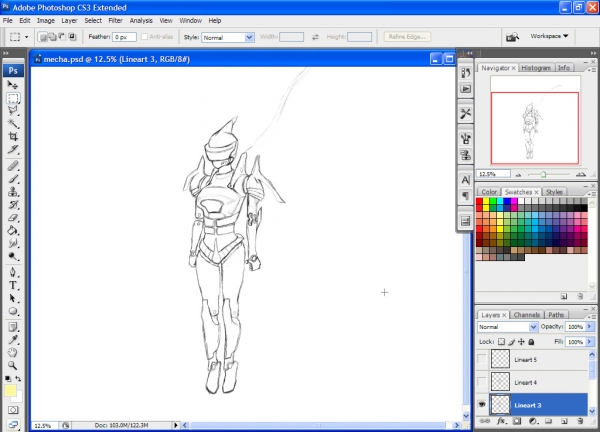Enable the Anti-alias checkbox
Viewport: 600px width, 432px height.
(x=144, y=37)
